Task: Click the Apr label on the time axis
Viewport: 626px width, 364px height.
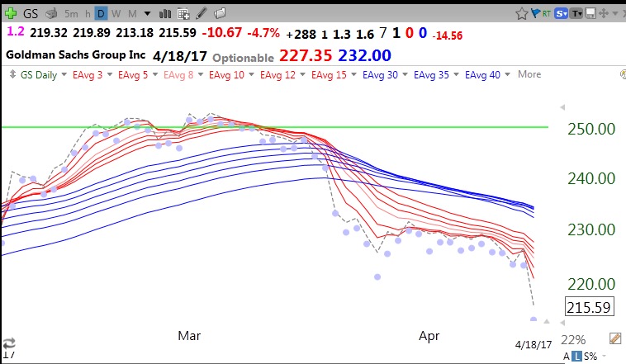Action: (x=429, y=336)
